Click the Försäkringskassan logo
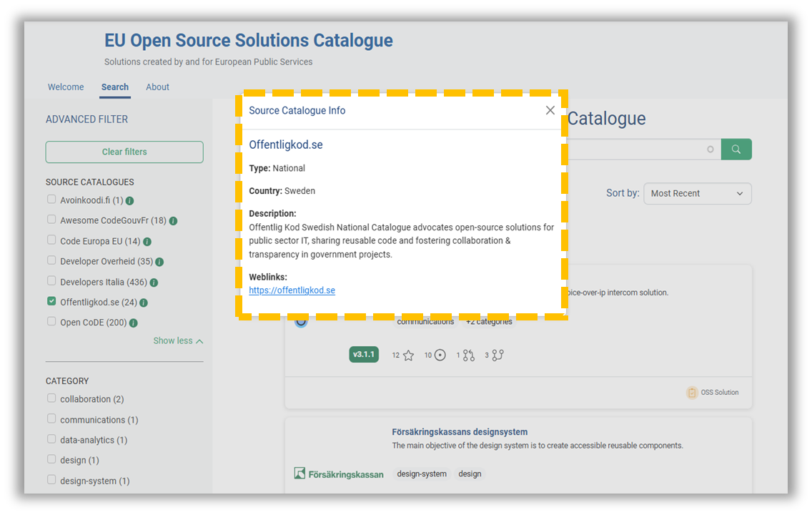Screen dimensions: 812x515 pyautogui.click(x=340, y=474)
